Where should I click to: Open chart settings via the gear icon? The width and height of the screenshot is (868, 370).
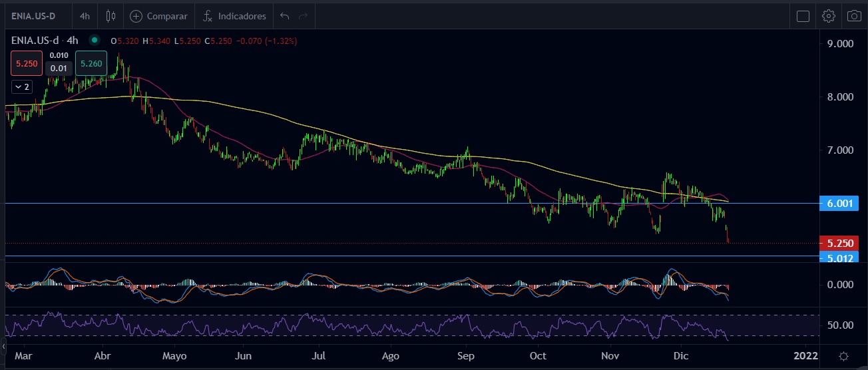click(829, 16)
